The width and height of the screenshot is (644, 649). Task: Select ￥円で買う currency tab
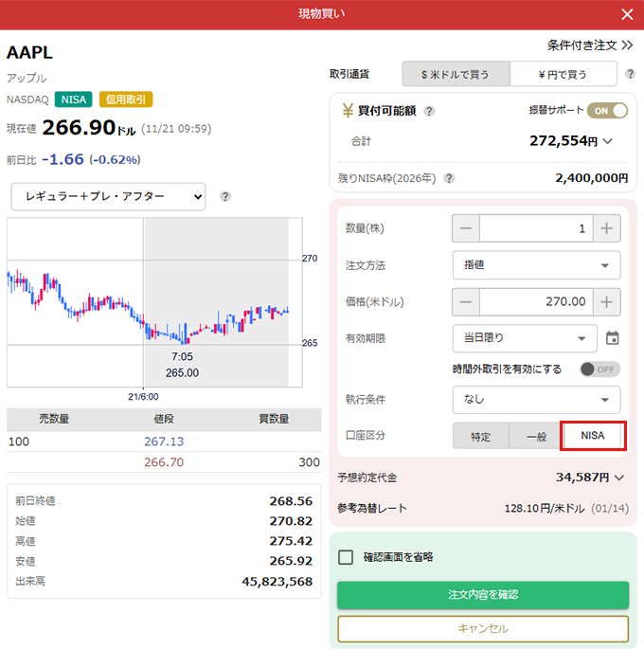tap(563, 74)
